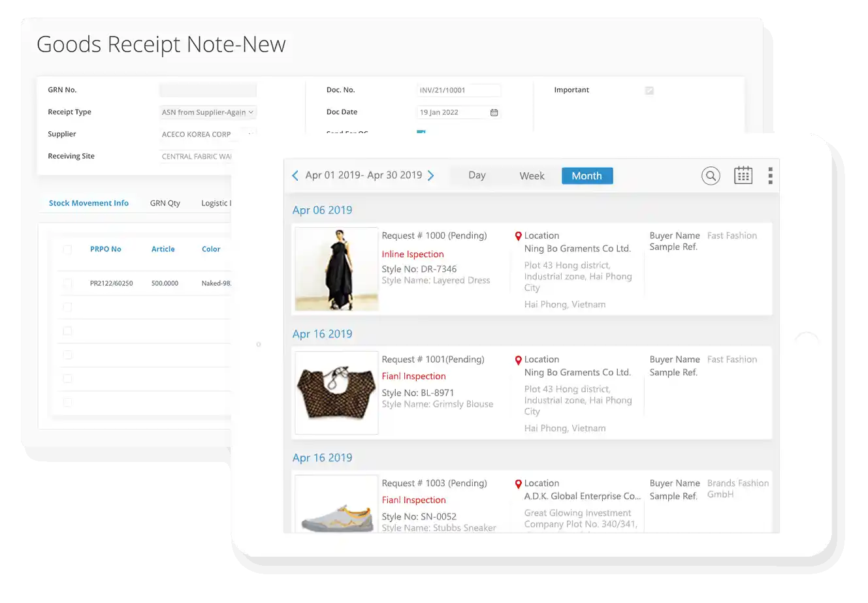
Task: Tick the checkbox for row PR2122/60250
Action: pos(67,284)
